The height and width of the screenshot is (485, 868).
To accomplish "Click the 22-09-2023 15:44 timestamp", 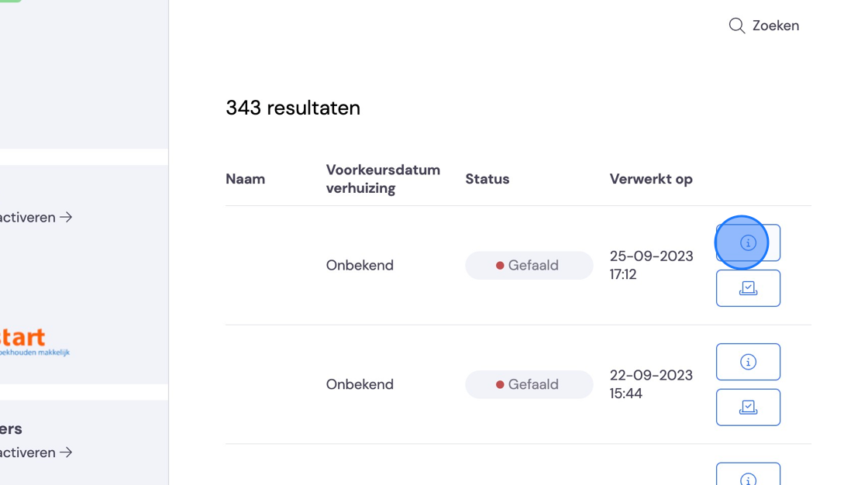I will (652, 384).
